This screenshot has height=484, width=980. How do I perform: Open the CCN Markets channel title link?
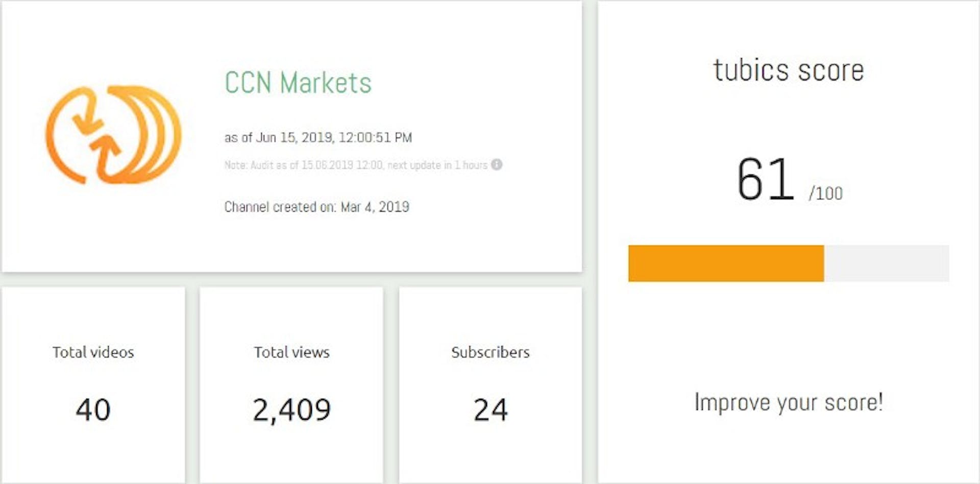point(298,83)
